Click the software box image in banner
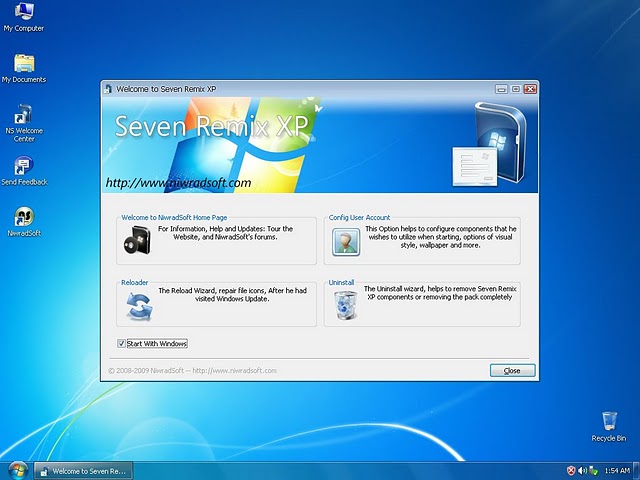 coord(490,144)
